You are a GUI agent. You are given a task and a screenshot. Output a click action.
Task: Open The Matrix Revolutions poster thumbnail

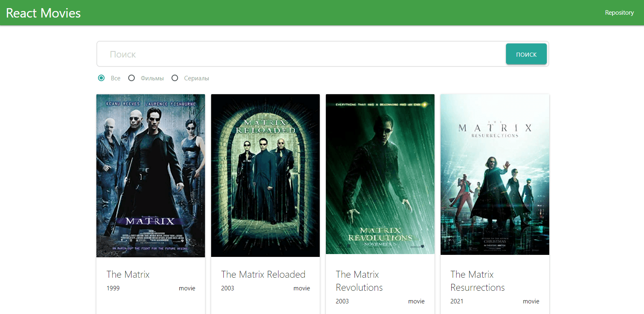click(380, 174)
